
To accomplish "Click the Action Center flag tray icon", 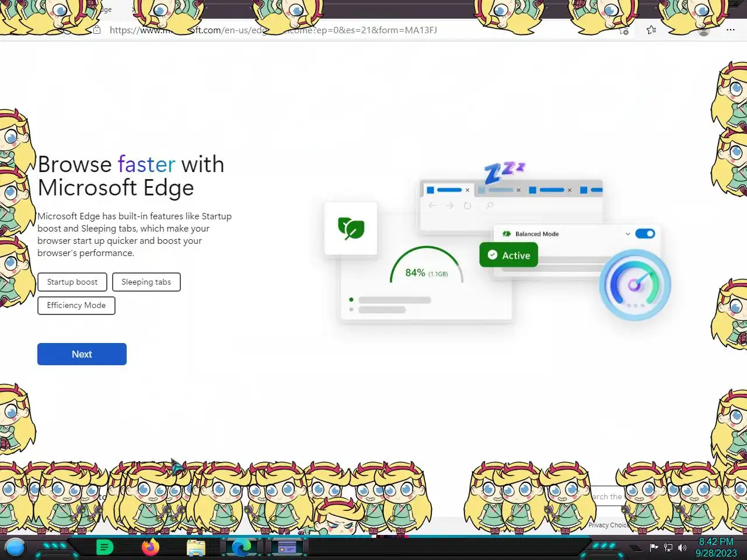I will click(654, 547).
